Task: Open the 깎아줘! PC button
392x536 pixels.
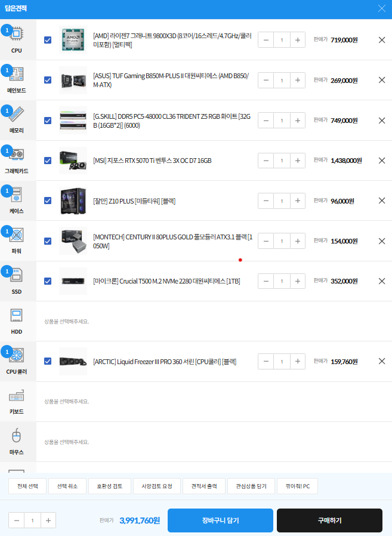Action: coord(297,486)
